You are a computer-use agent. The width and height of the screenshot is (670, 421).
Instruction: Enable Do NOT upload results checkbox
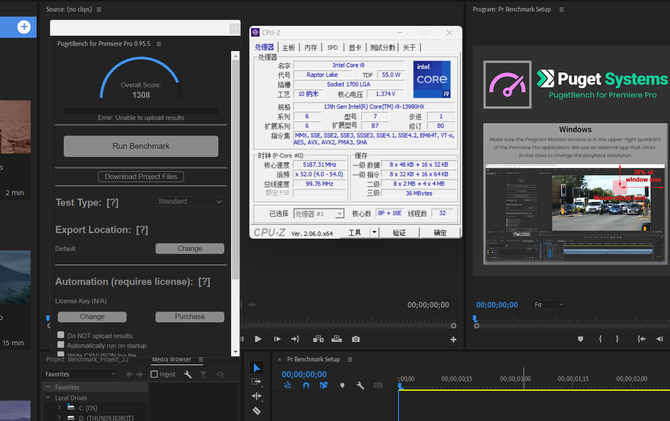tap(61, 335)
